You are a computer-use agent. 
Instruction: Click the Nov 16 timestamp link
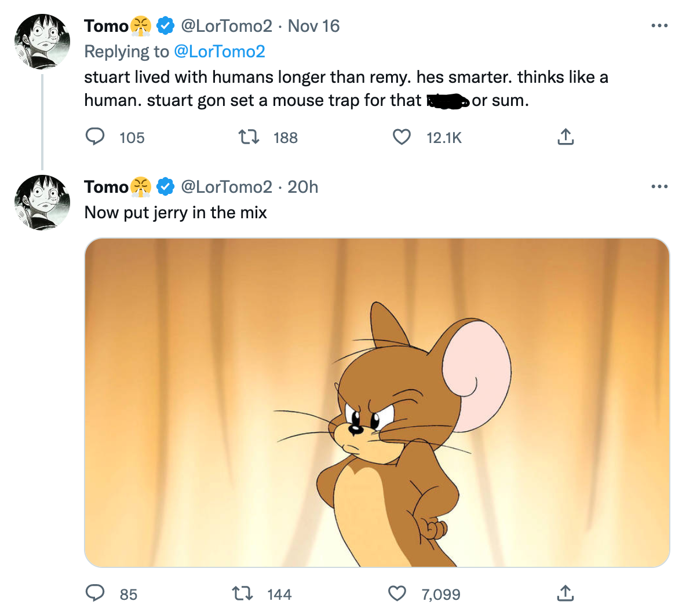(313, 25)
